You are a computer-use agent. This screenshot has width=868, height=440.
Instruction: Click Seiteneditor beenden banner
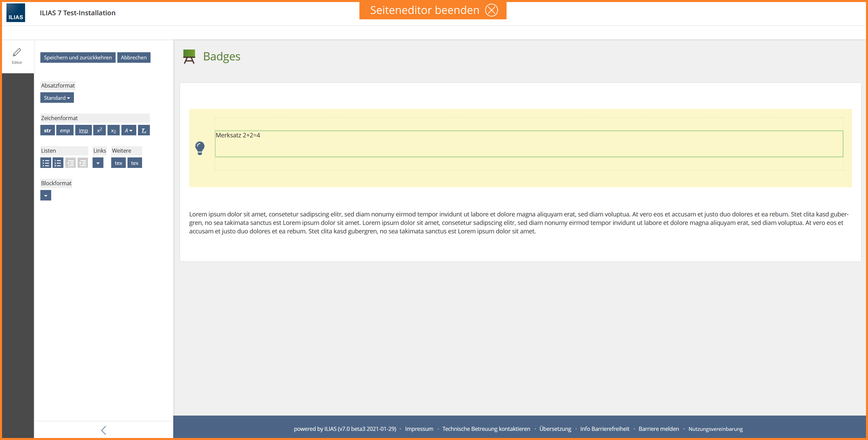click(433, 10)
